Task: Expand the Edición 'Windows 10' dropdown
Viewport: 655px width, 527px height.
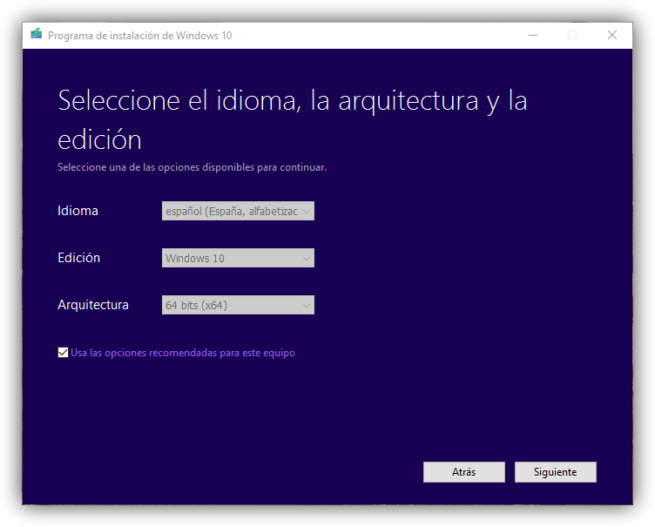Action: [237, 258]
